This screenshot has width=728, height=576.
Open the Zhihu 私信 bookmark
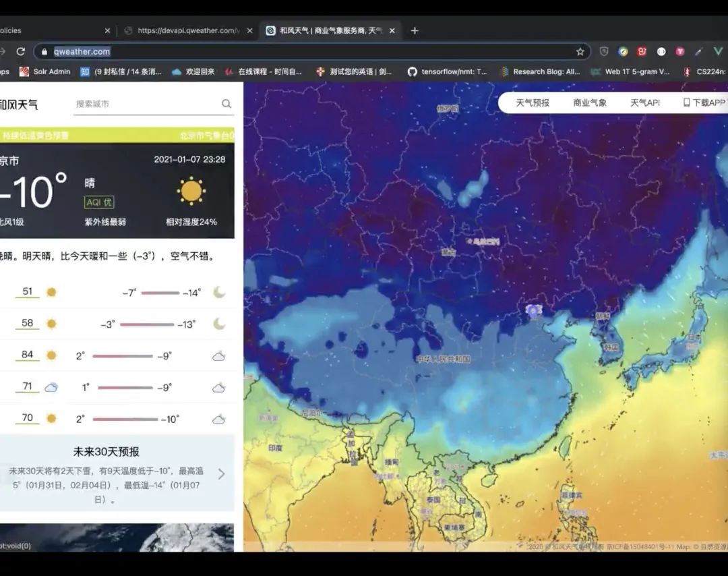pos(121,71)
